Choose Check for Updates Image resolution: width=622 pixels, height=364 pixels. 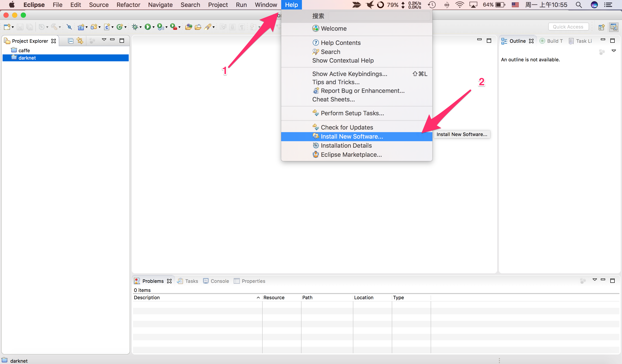click(x=357, y=127)
